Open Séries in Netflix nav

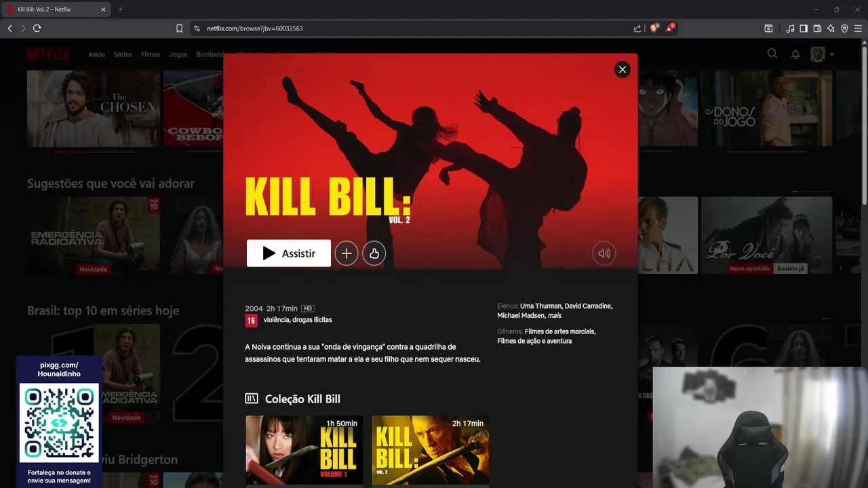click(x=123, y=55)
